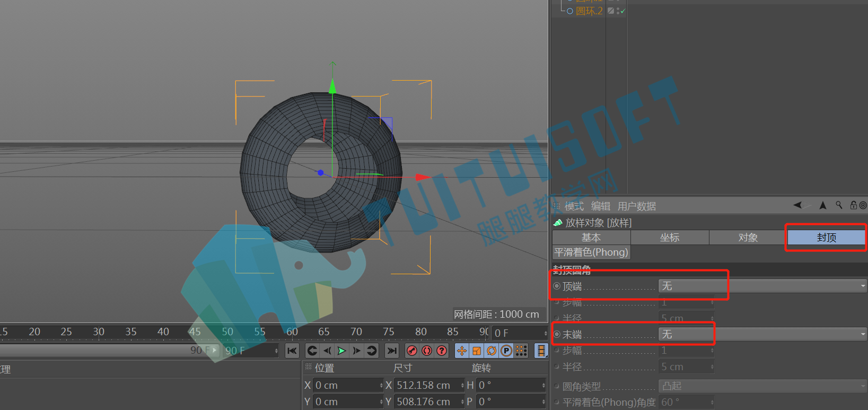Toggle the parameter P keyframe icon
Screen dimensions: 868x410
[x=506, y=351]
